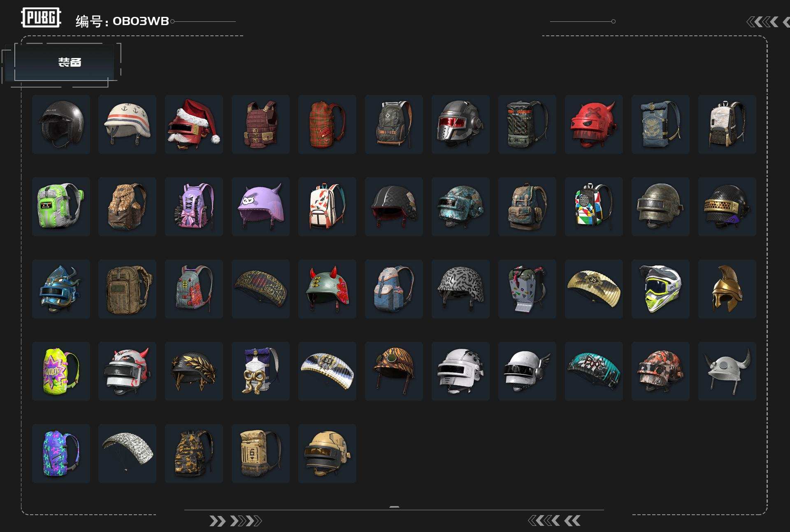Select the blue backpack with gold emblem

pyautogui.click(x=661, y=124)
